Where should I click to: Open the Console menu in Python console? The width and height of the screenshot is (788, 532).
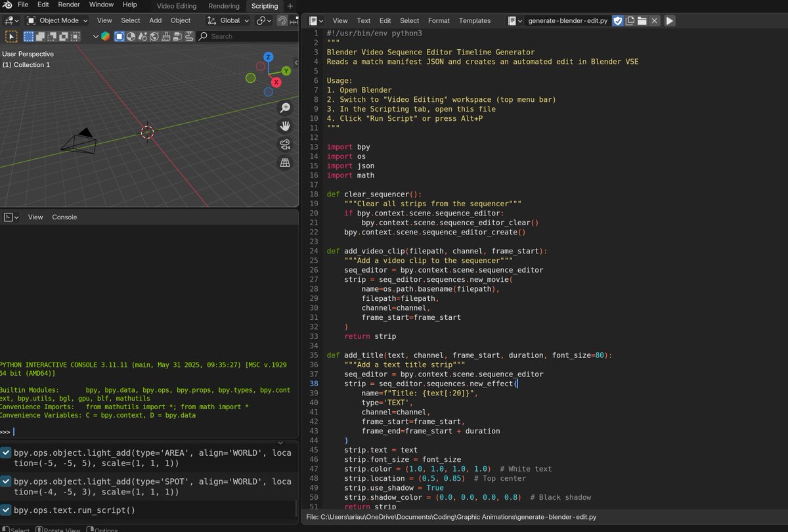[64, 217]
